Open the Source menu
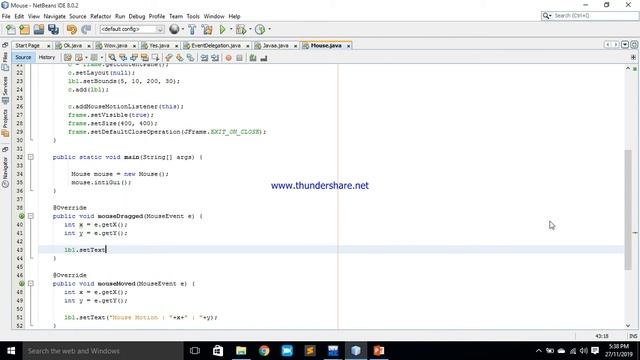 [x=78, y=16]
